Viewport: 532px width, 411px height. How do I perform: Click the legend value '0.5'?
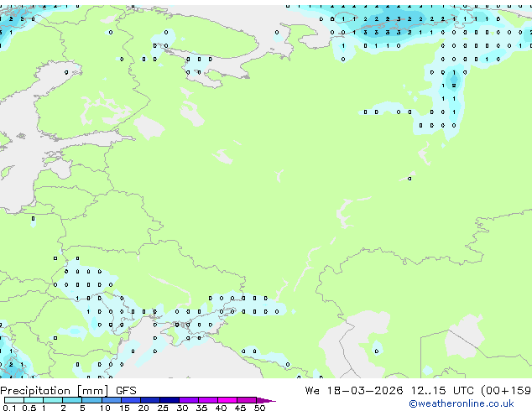click(29, 408)
